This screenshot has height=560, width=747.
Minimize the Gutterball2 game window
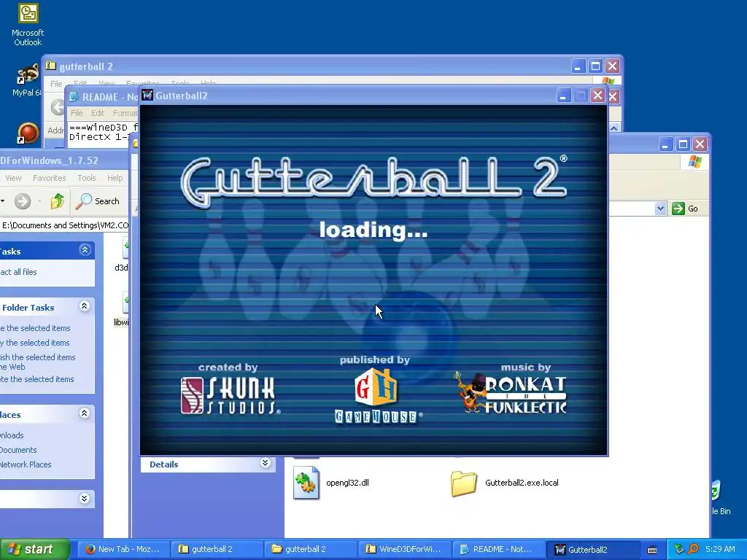click(x=563, y=96)
